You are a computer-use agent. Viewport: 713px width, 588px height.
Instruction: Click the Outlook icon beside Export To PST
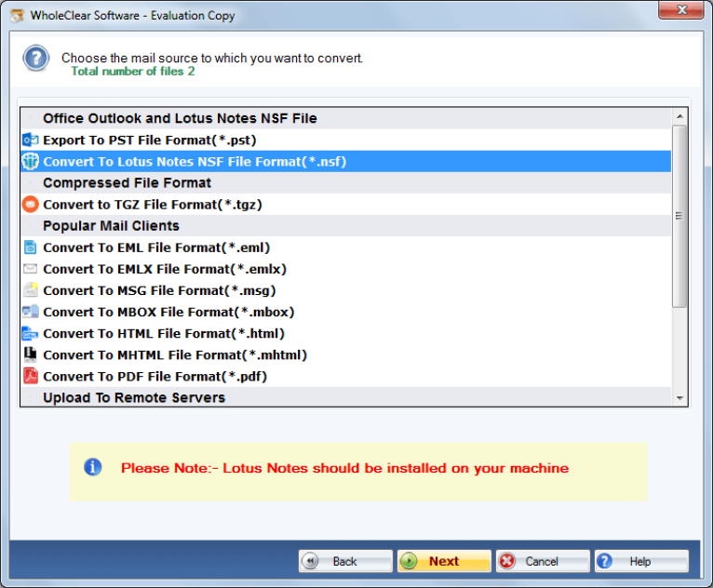pyautogui.click(x=30, y=140)
